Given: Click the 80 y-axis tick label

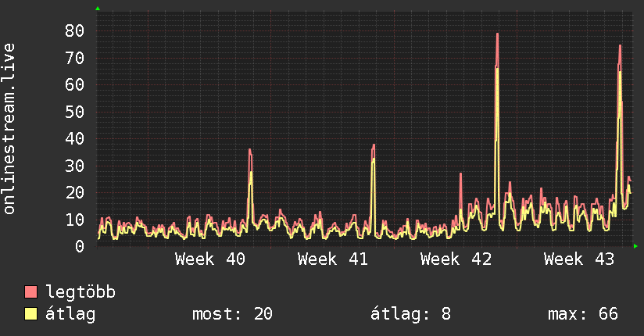Looking at the screenshot, I should tap(75, 30).
